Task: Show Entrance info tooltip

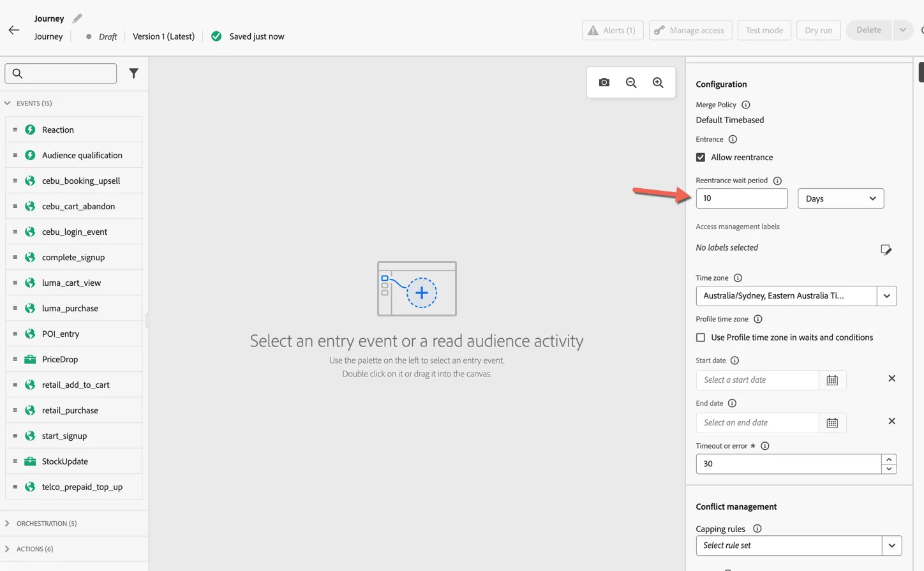Action: 733,139
